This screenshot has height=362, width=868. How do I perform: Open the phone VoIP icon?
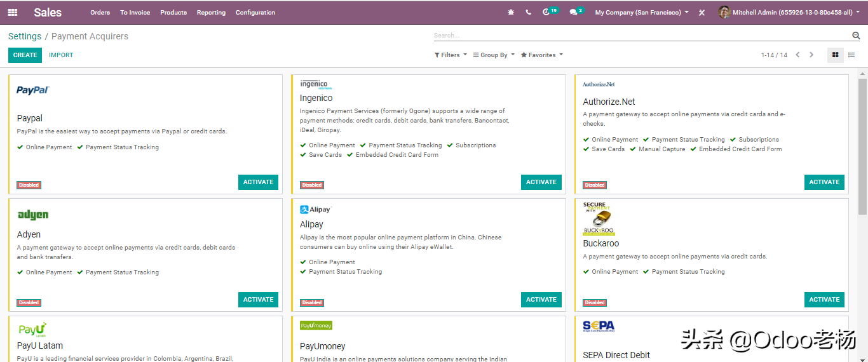[x=528, y=12]
